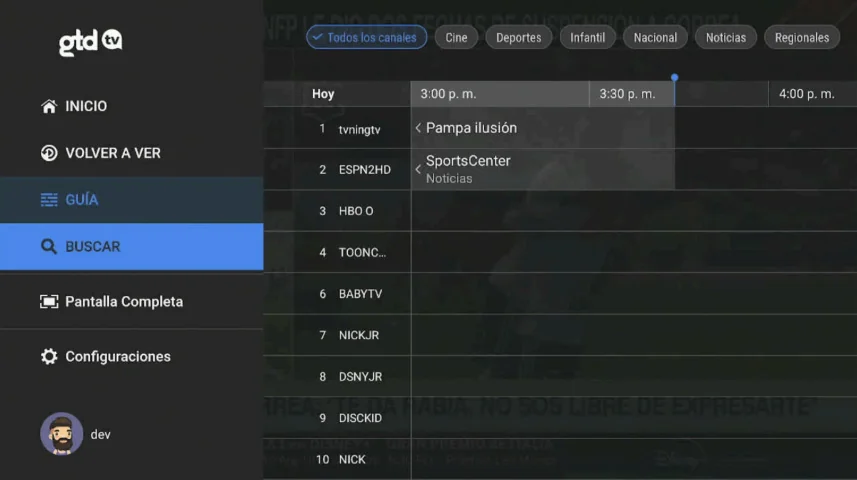Viewport: 857px width, 480px height.
Task: Click the Inicio home icon
Action: (49, 106)
